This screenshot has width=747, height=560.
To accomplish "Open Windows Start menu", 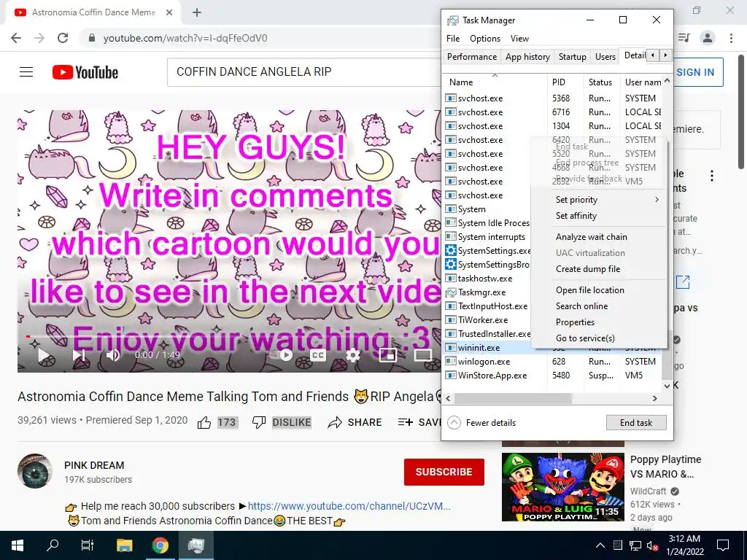I will pyautogui.click(x=18, y=545).
